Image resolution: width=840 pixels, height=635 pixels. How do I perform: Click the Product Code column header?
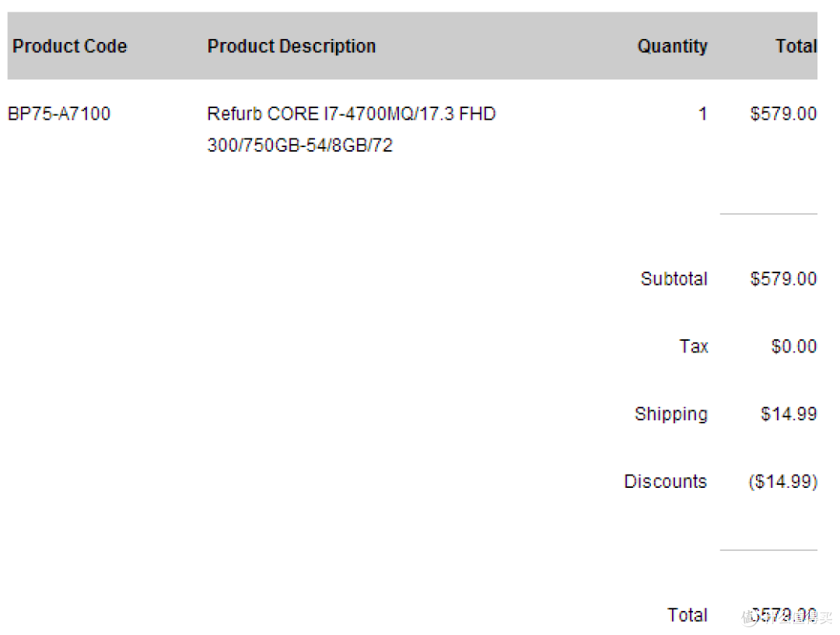(x=70, y=46)
